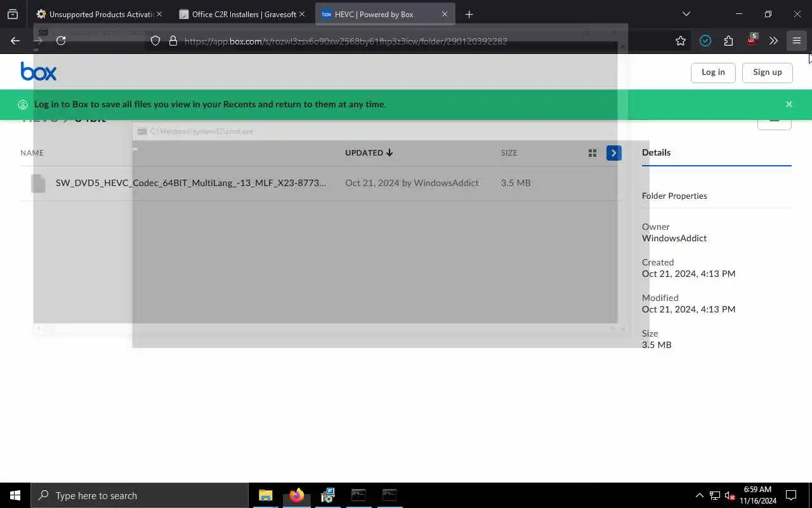Viewport: 812px width, 508px height.
Task: Click the blue checkmark extension icon
Action: 705,41
